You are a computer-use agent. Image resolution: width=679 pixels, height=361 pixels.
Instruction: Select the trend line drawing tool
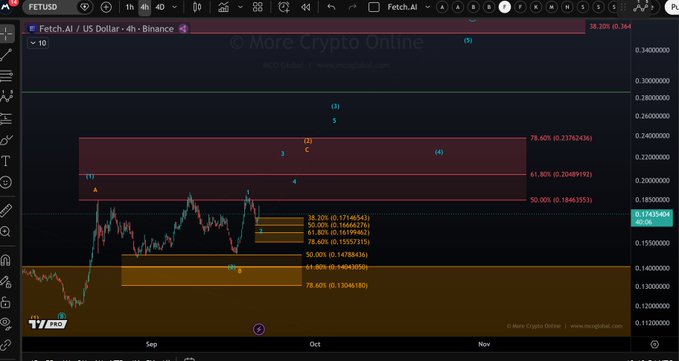click(6, 55)
